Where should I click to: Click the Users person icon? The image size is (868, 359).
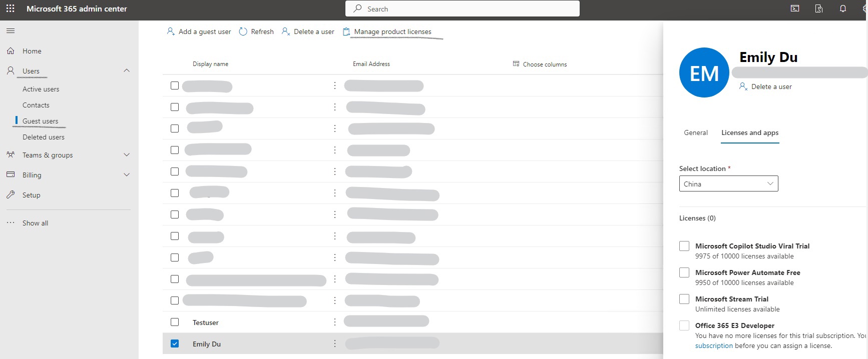point(11,70)
